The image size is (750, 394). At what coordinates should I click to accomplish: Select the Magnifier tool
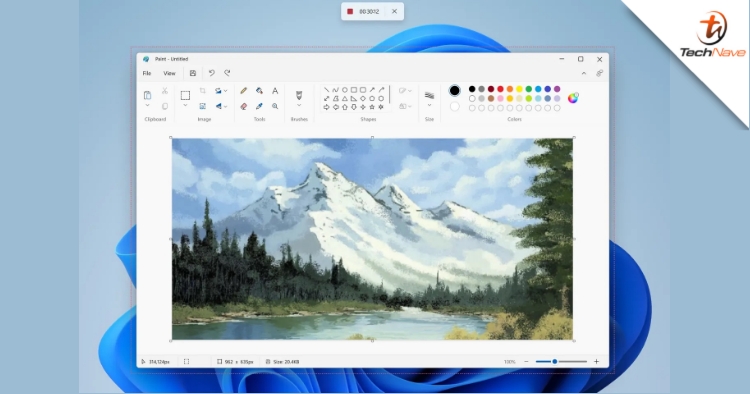275,106
